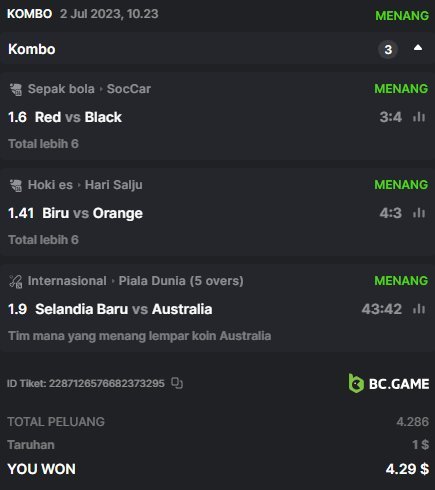Click the Kombo header row

pyautogui.click(x=217, y=49)
